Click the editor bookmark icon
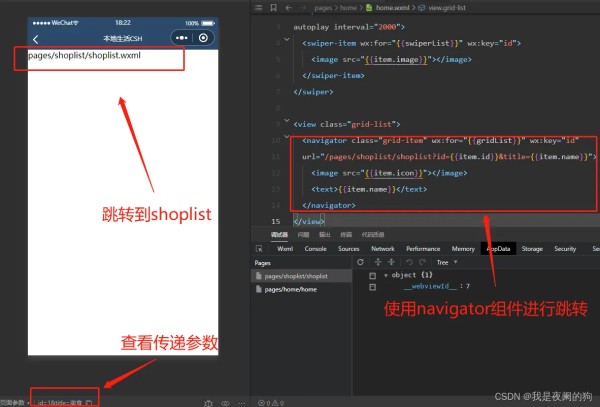The image size is (600, 407). 274,8
